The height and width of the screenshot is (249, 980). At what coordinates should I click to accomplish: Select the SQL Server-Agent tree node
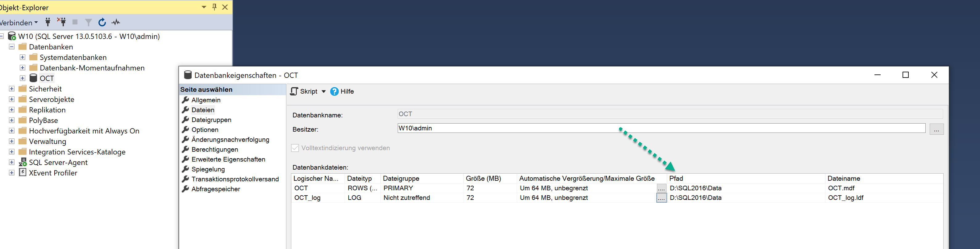point(58,162)
